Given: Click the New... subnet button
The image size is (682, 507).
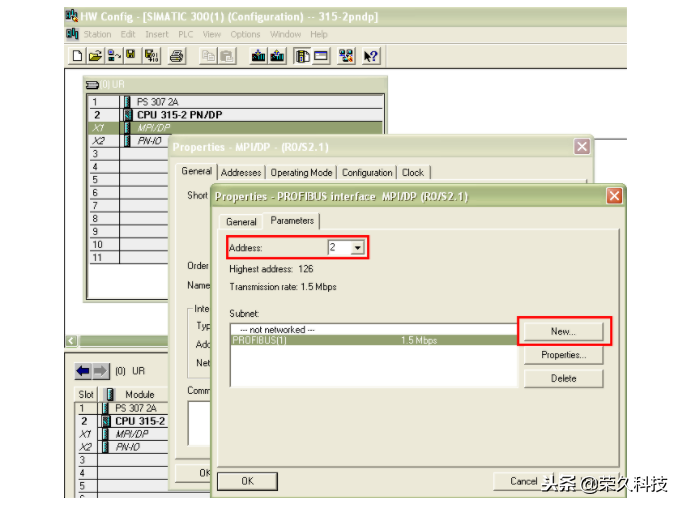Looking at the screenshot, I should [x=563, y=331].
